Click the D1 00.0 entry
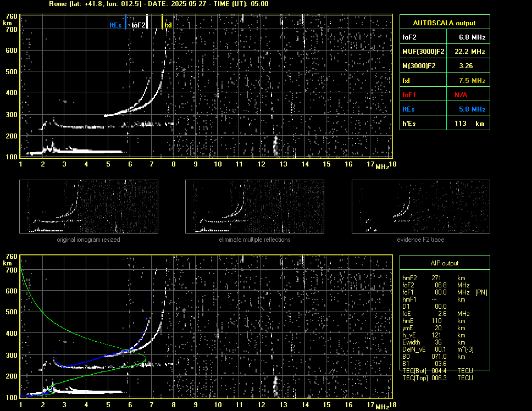532x411 pixels. [424, 307]
